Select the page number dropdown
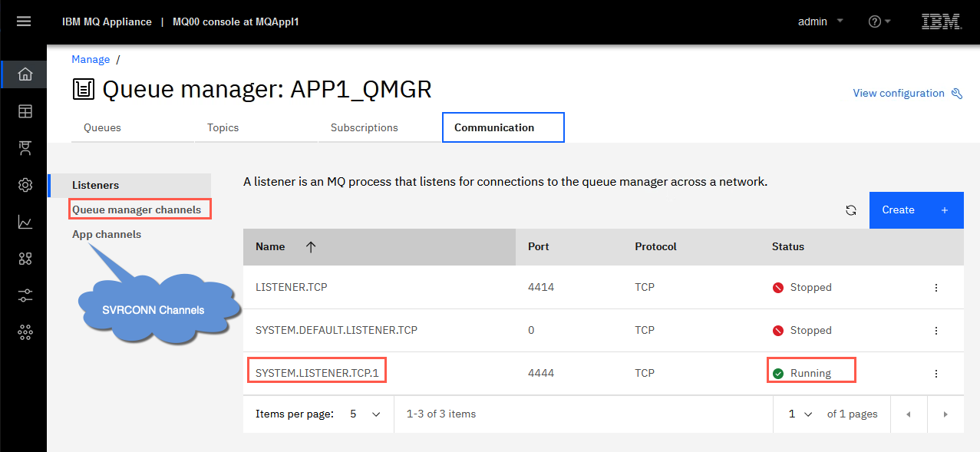This screenshot has height=452, width=980. tap(800, 414)
